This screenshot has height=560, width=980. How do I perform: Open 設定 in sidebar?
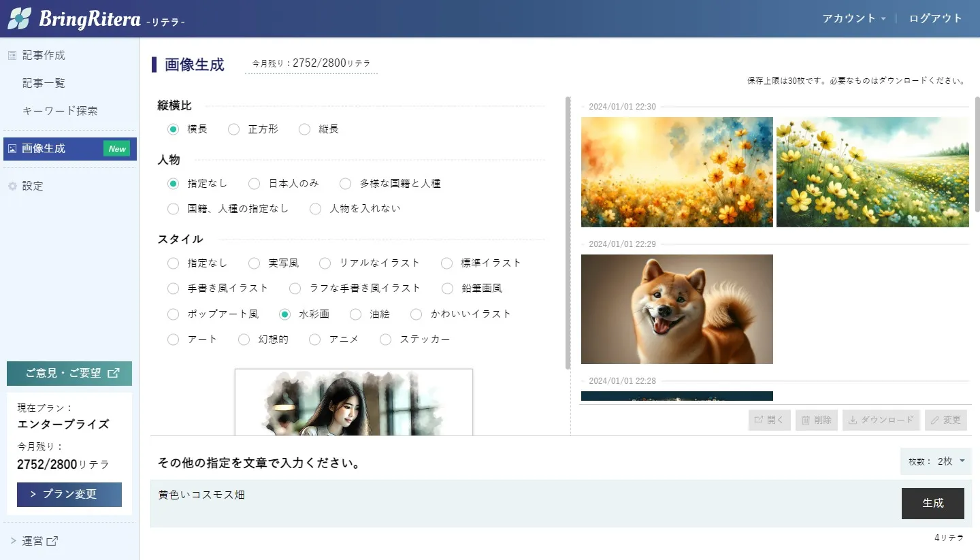pyautogui.click(x=33, y=186)
